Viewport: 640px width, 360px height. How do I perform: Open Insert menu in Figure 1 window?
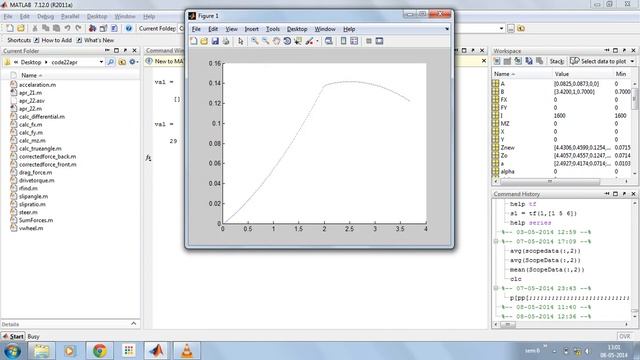coord(251,29)
